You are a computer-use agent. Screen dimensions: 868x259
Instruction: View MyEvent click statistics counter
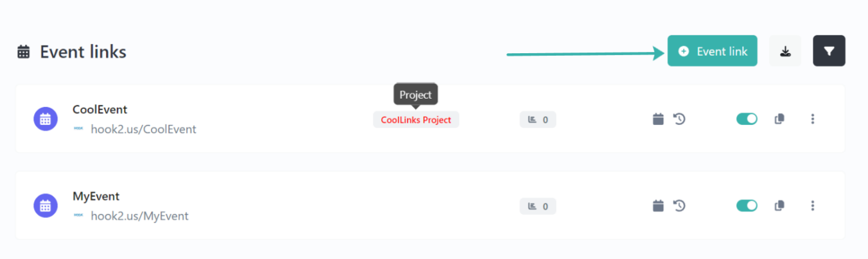point(538,206)
